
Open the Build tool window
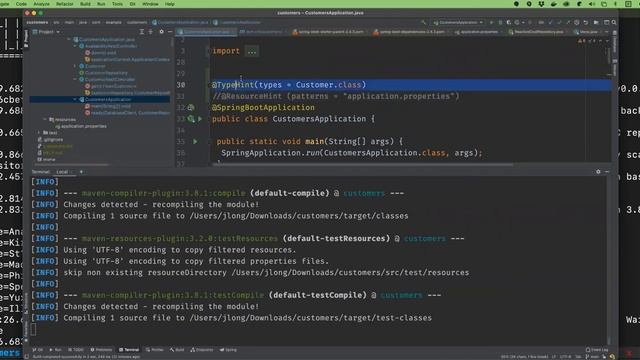coord(177,350)
